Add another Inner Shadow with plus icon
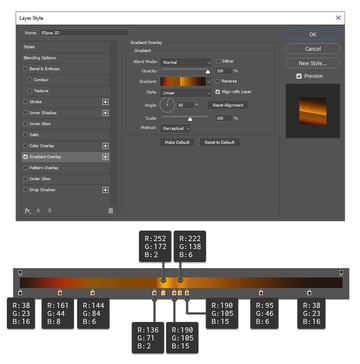The image size is (360, 364). pos(105,113)
